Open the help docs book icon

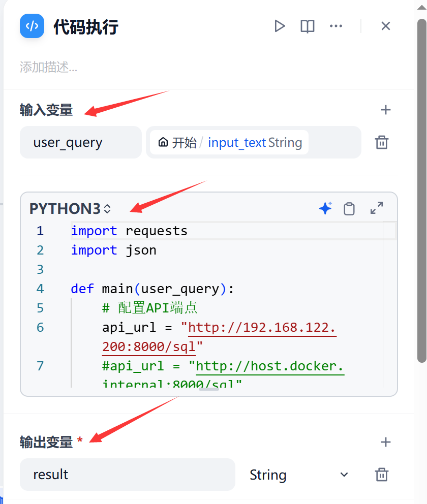[308, 26]
